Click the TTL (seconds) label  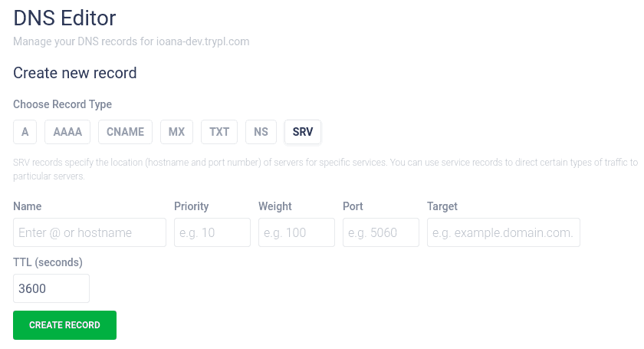[48, 262]
